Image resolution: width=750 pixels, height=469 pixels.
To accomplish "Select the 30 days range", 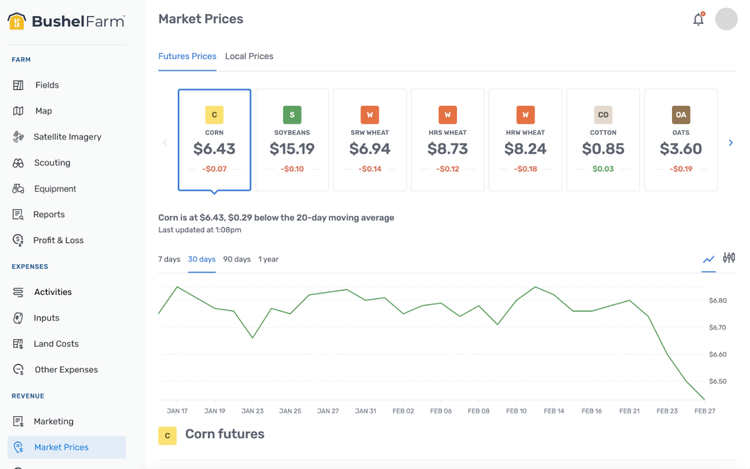I will click(201, 259).
